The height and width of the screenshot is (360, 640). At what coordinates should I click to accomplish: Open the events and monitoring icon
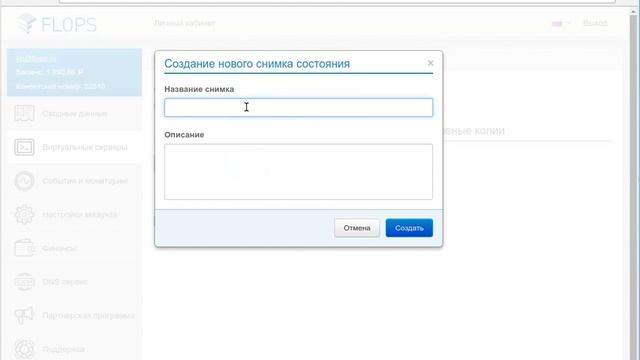(24, 181)
